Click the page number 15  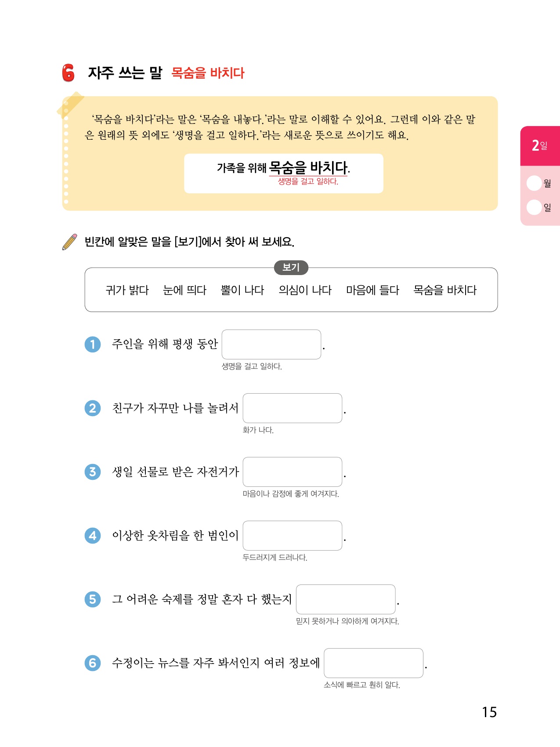pyautogui.click(x=489, y=712)
